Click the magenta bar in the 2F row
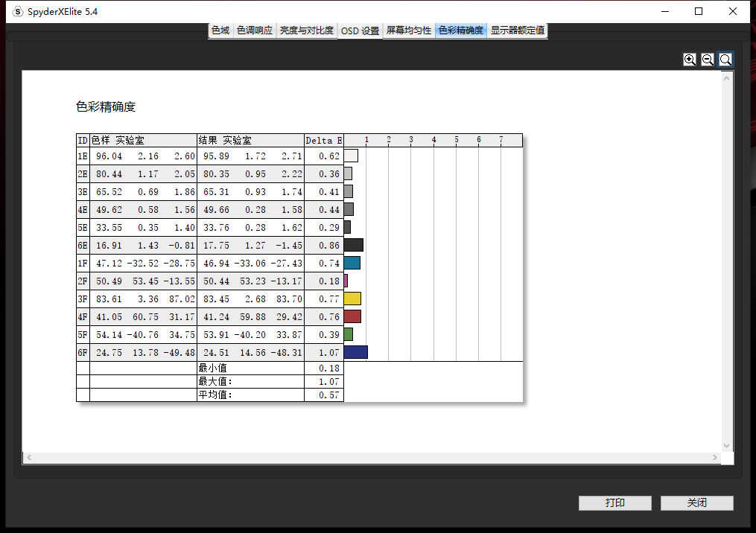This screenshot has width=756, height=533. tap(346, 281)
